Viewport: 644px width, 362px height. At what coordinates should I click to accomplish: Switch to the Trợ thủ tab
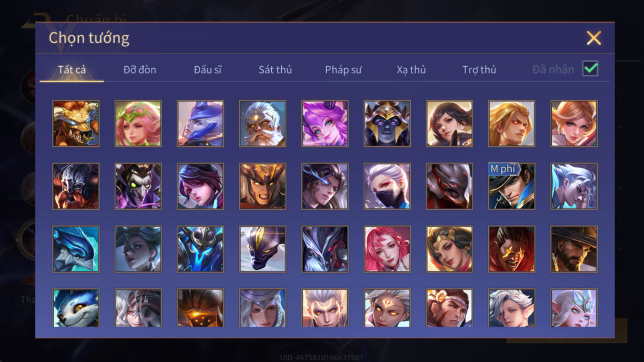pos(479,70)
